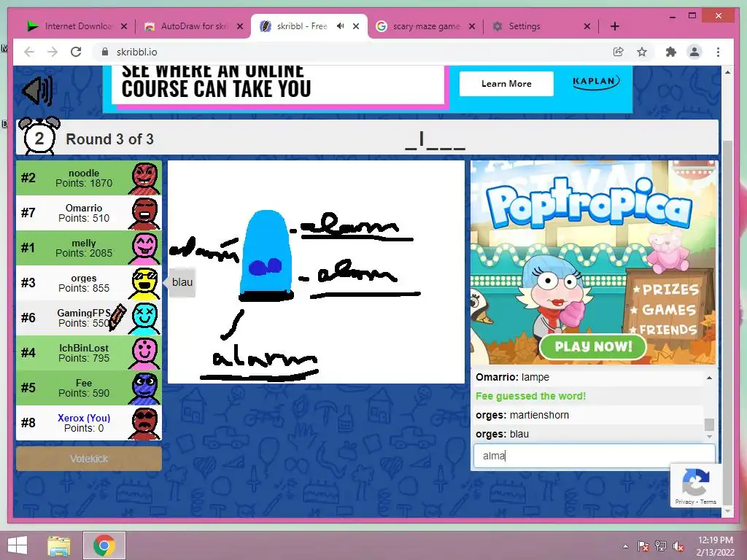This screenshot has height=560, width=747.
Task: Click 'orges: martienshorn' chat message
Action: click(522, 415)
